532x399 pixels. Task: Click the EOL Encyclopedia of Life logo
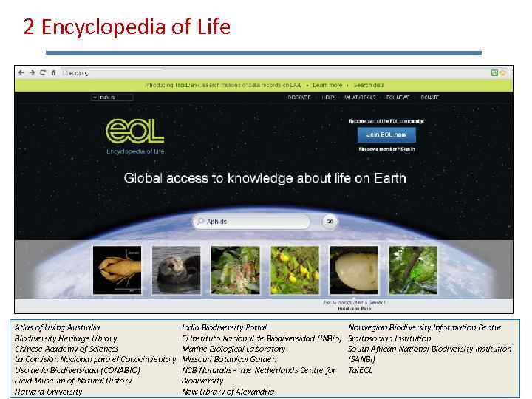tap(135, 136)
